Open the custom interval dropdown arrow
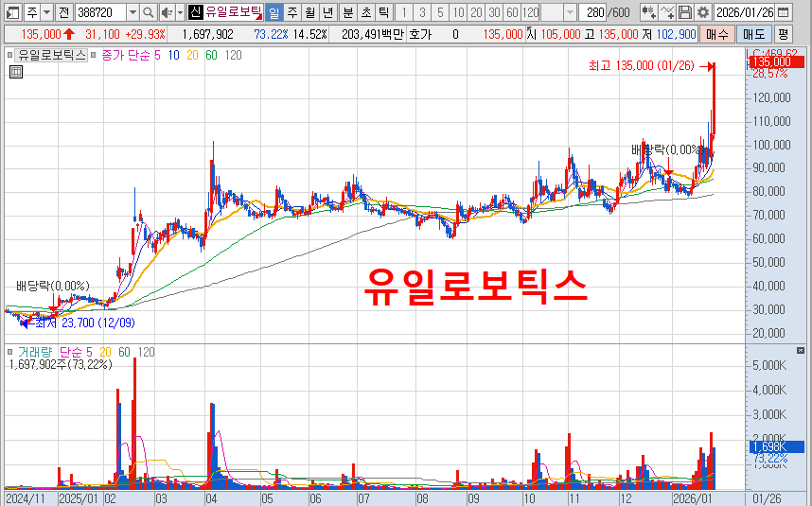Image resolution: width=812 pixels, height=506 pixels. (x=570, y=12)
